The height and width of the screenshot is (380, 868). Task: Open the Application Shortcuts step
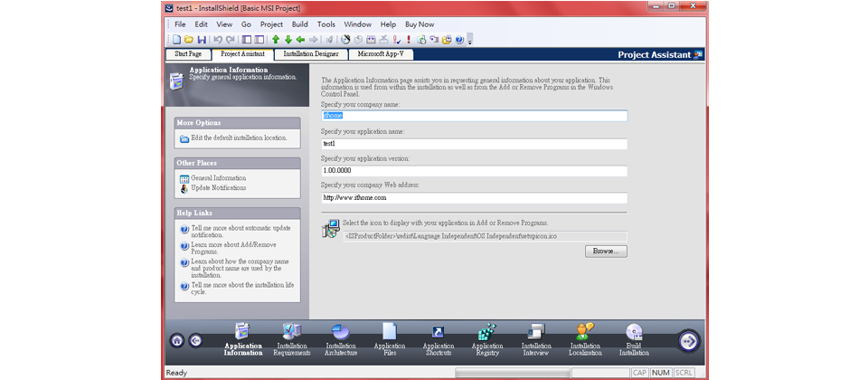click(x=439, y=337)
